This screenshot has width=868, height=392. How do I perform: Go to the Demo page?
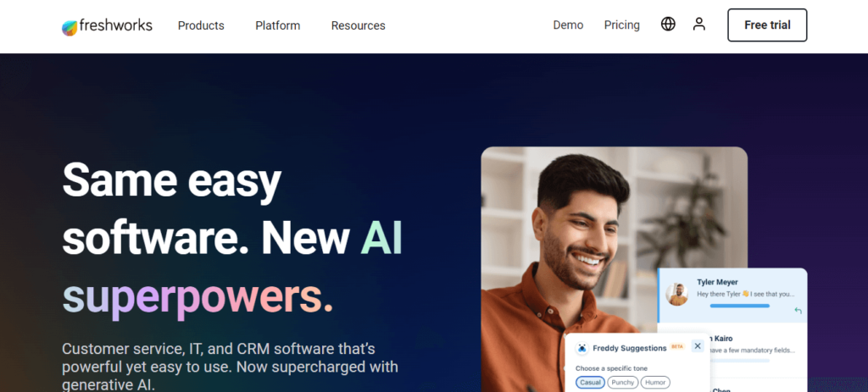[568, 25]
